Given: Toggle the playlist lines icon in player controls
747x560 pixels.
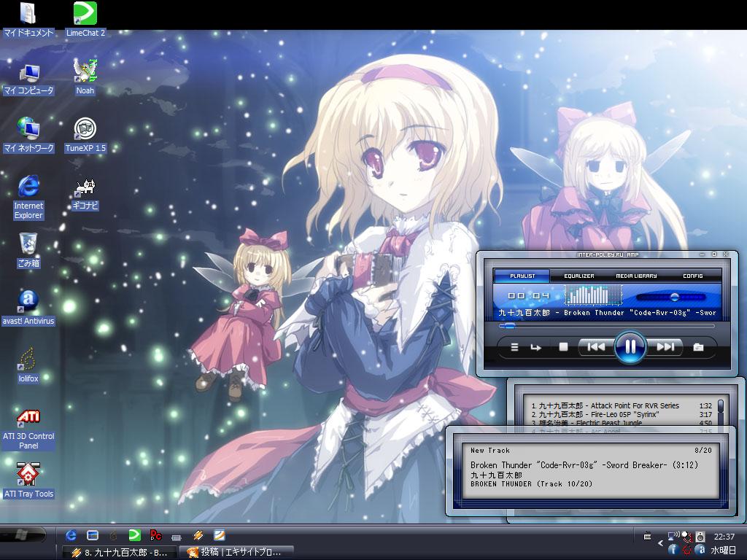Looking at the screenshot, I should click(x=514, y=347).
